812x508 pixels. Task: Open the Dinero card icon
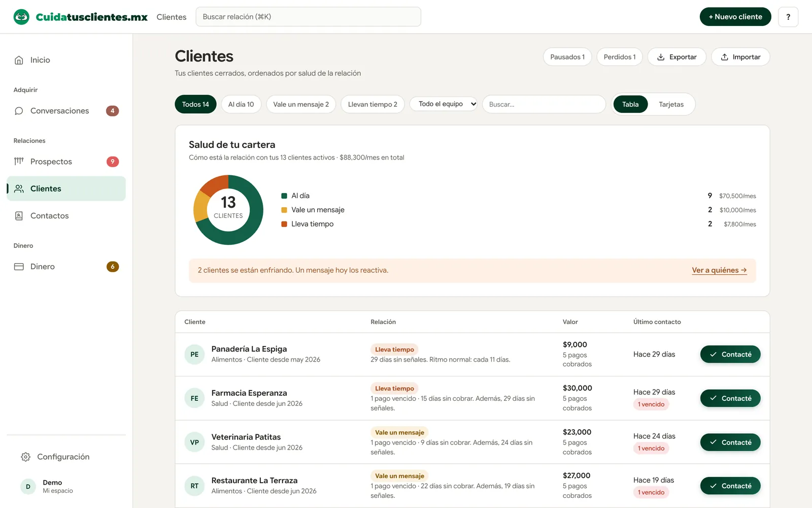point(19,267)
